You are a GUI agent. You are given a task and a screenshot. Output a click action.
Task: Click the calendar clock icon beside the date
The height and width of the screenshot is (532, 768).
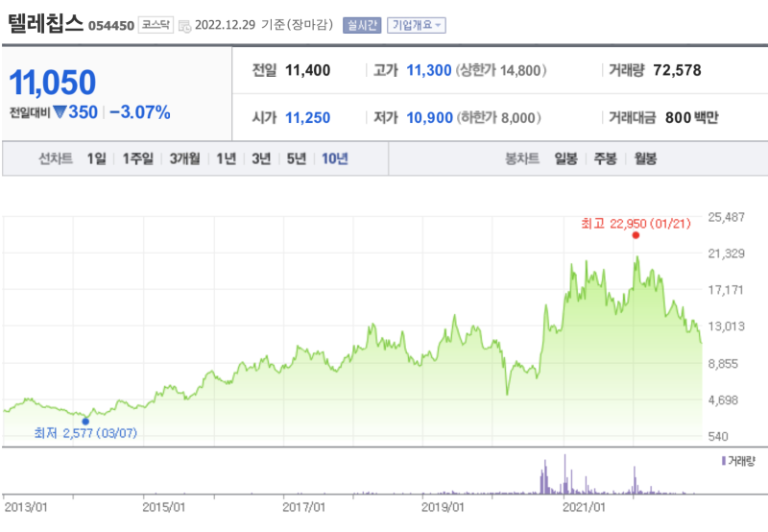tap(184, 26)
